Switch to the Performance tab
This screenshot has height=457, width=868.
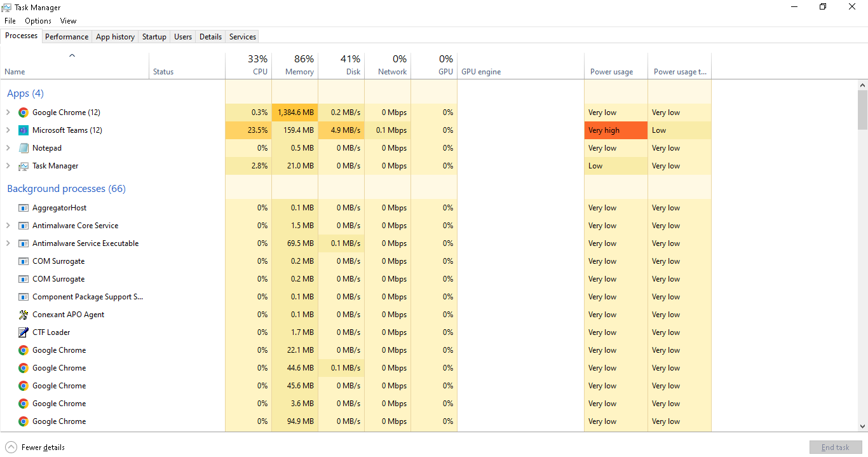pos(67,37)
